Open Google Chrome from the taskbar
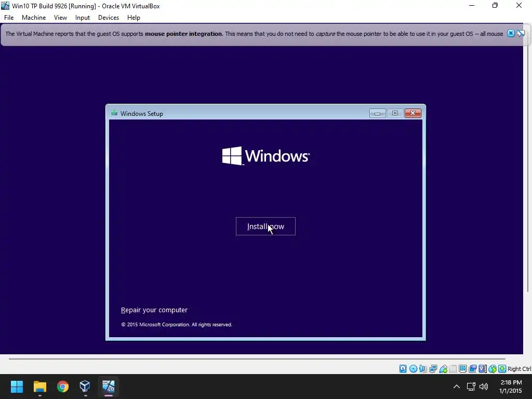 (x=63, y=387)
